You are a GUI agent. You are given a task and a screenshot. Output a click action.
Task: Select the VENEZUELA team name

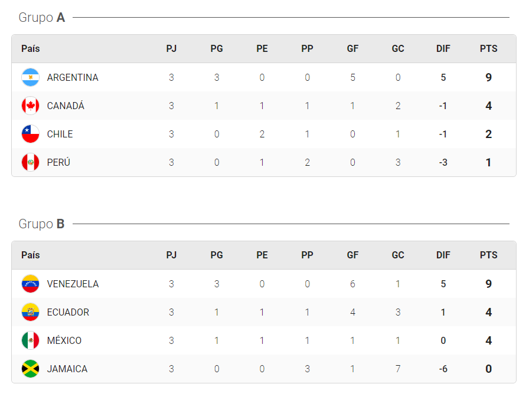click(x=73, y=284)
